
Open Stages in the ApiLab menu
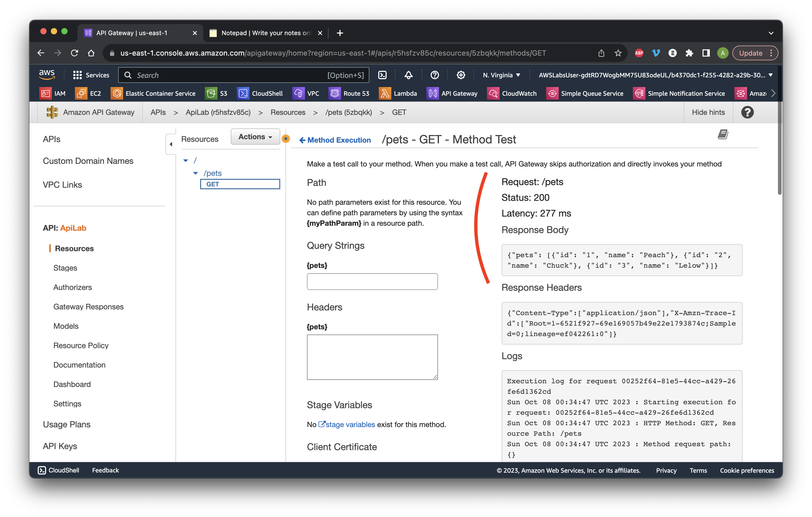(x=65, y=268)
